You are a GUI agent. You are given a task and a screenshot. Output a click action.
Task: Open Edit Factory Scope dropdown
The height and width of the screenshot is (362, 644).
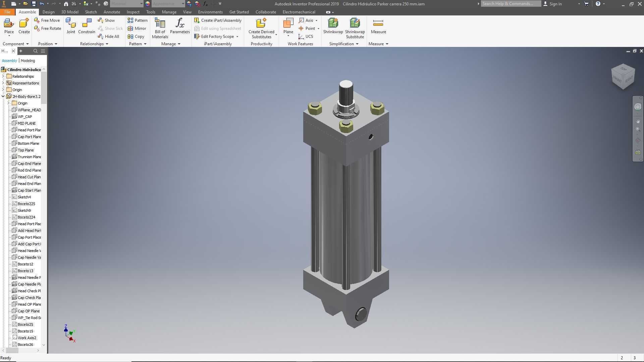(x=237, y=37)
